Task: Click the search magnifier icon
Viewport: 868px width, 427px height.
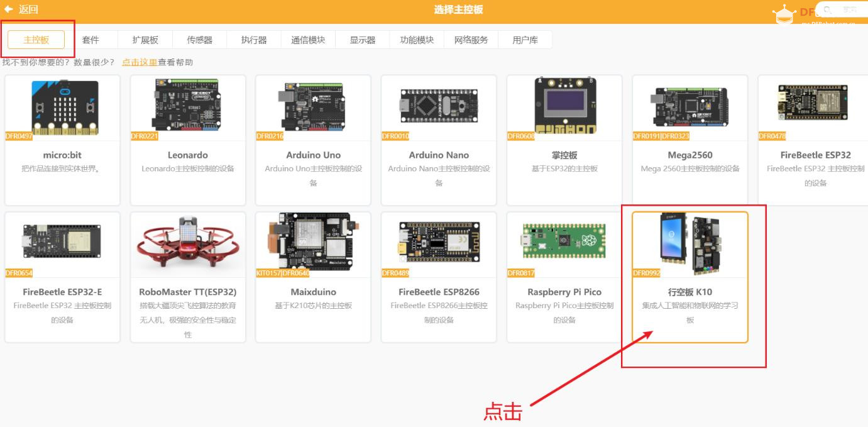Action: [x=828, y=9]
